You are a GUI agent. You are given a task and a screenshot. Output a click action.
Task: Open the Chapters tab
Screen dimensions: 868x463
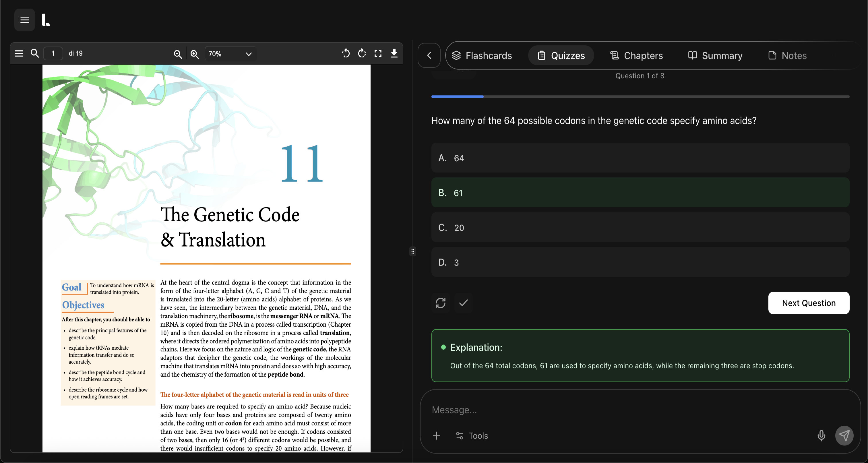636,55
